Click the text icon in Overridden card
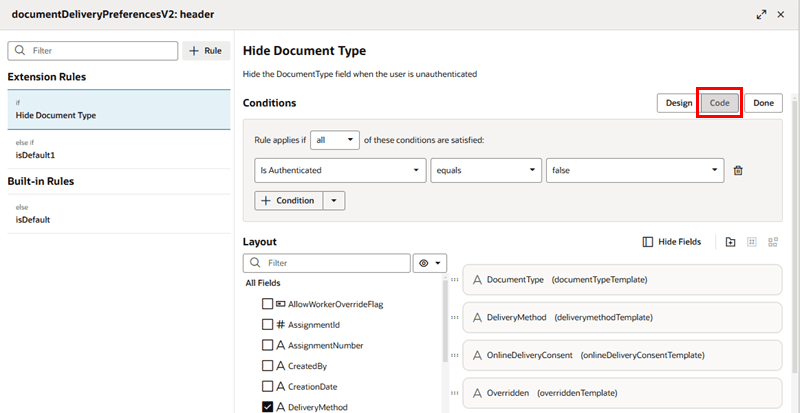The height and width of the screenshot is (413, 800). (478, 393)
